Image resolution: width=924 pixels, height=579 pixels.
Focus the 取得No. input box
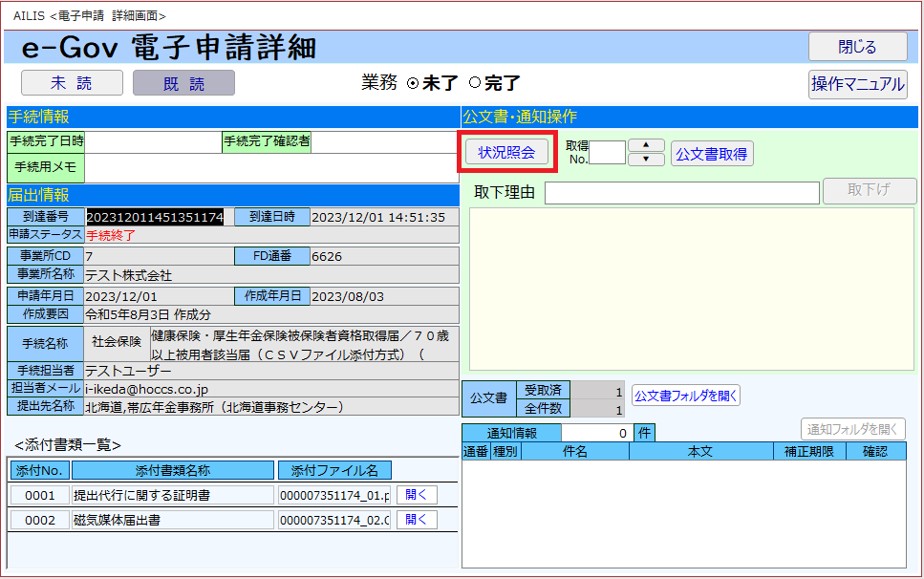(607, 153)
